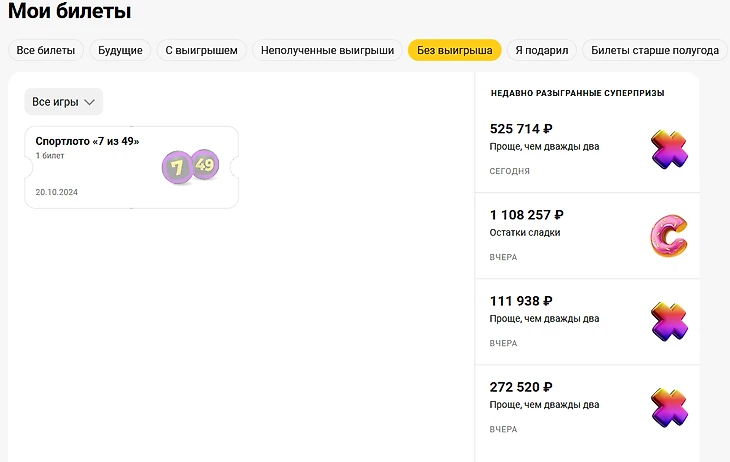
Task: Click the donut C icon beside 1 108 257 ₽
Action: 669,236
